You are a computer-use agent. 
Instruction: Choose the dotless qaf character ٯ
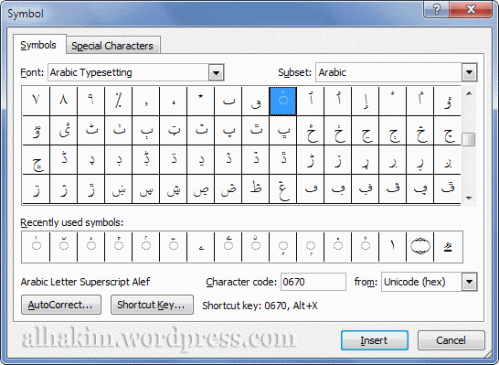click(x=255, y=101)
